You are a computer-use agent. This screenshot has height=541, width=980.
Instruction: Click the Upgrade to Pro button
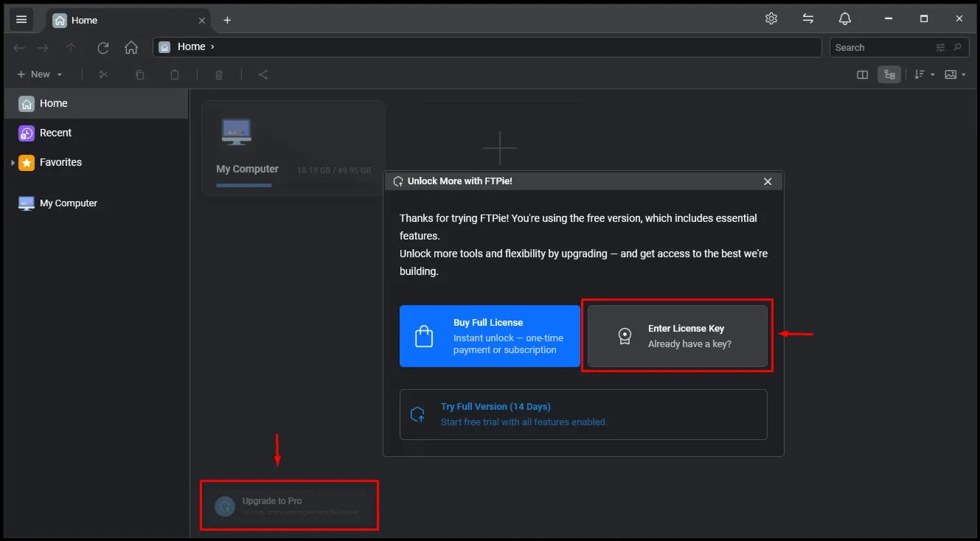[x=289, y=506]
